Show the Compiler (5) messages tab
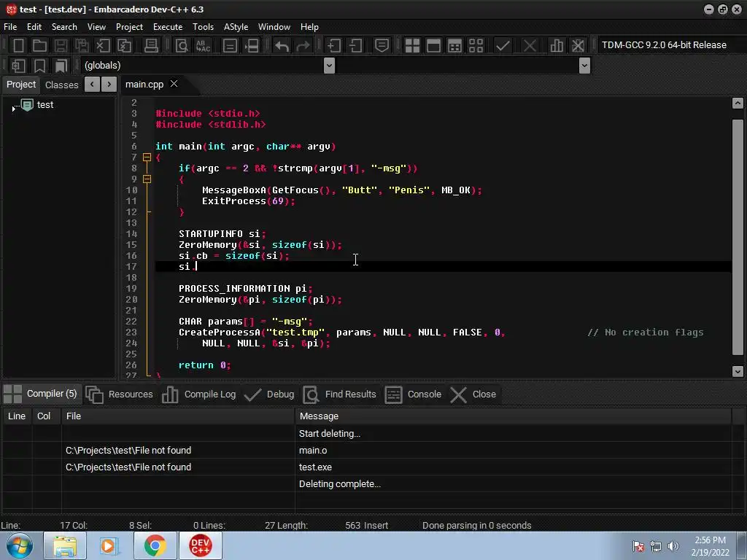Screen dimensions: 747x560 (41, 394)
